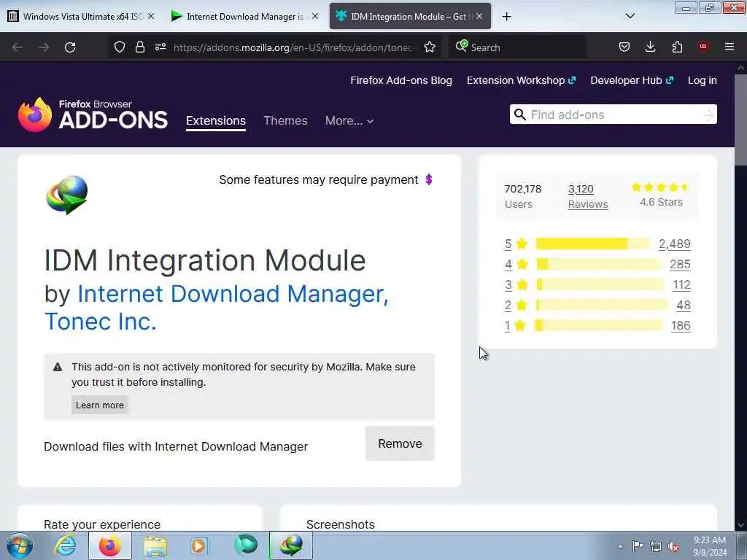The image size is (747, 560).
Task: Remove the IDM Integration Module add-on
Action: (x=400, y=443)
